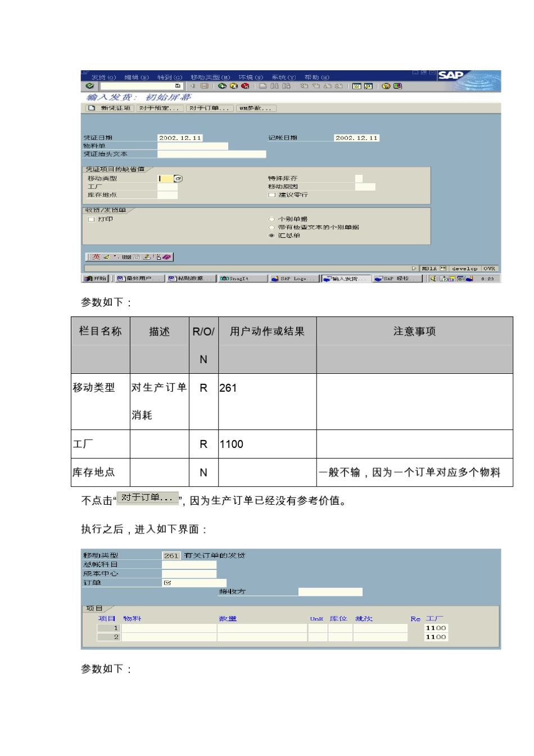This screenshot has height=756, width=534.
Task: Click the First Page navigation icon
Action: 304,86
